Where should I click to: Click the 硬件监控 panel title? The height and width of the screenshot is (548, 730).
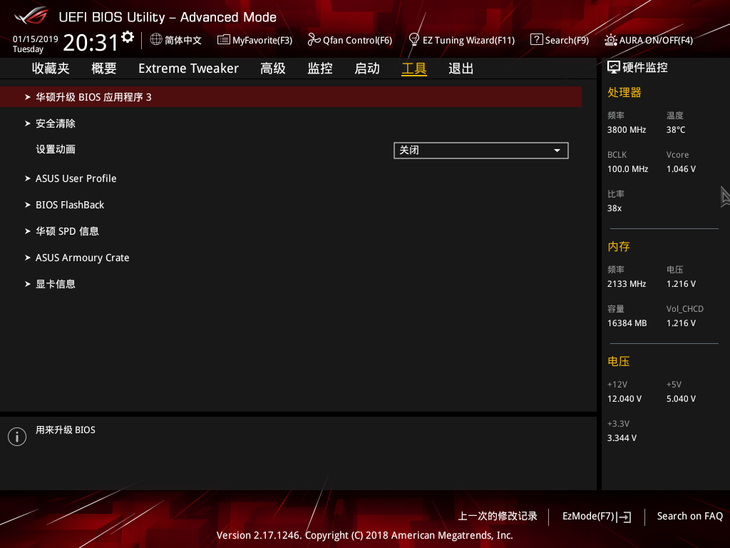pyautogui.click(x=645, y=68)
